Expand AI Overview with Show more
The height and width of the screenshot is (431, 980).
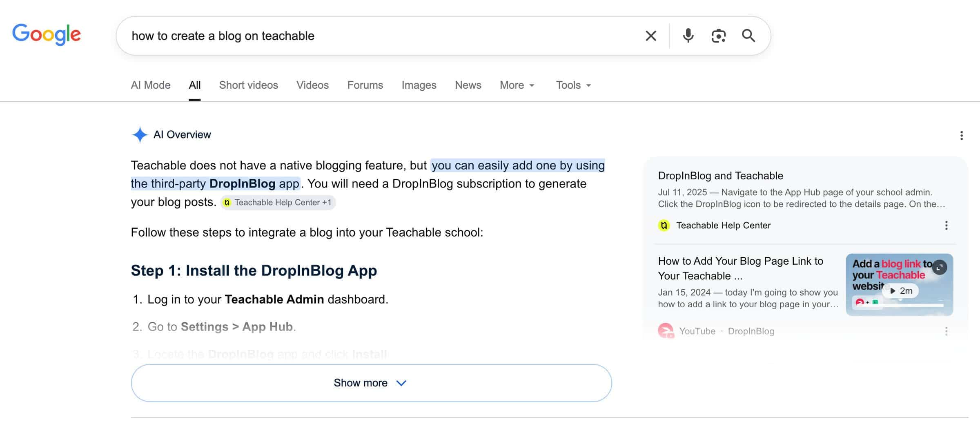pyautogui.click(x=371, y=383)
